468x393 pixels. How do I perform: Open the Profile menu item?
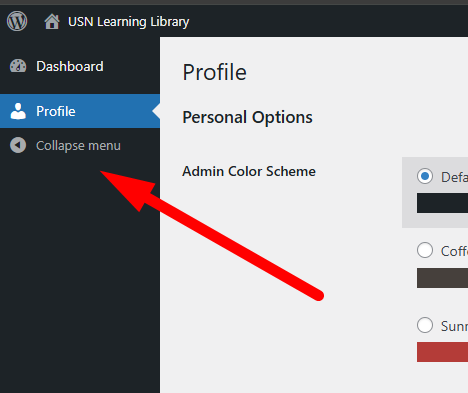(x=80, y=111)
